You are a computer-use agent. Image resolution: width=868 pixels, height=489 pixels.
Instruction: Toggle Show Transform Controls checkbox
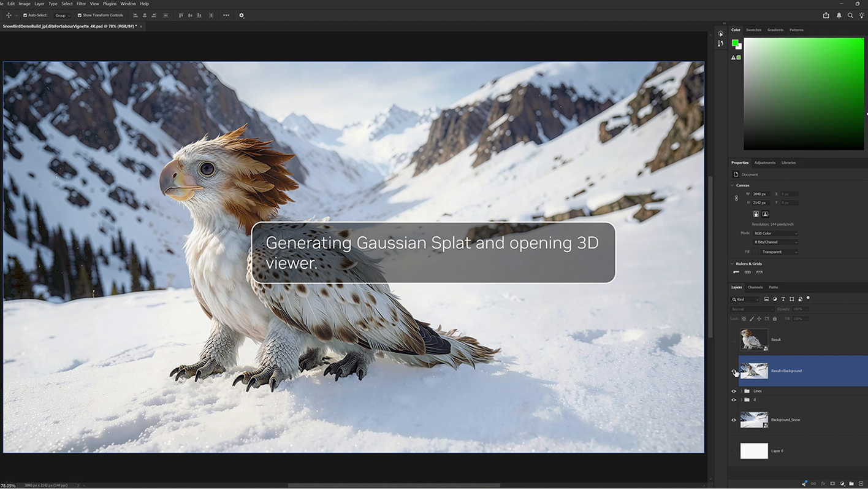point(80,15)
